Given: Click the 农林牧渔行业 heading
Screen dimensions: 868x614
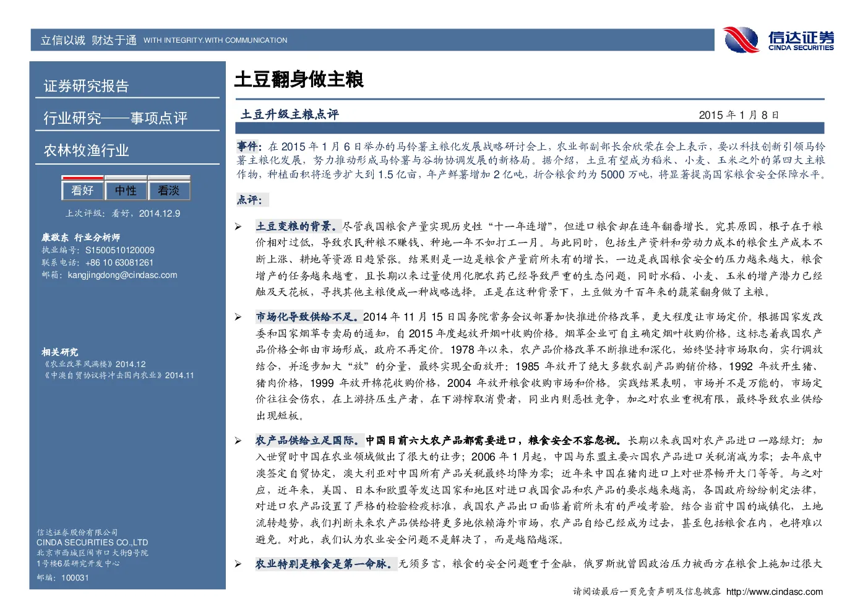Looking at the screenshot, I should [x=86, y=150].
